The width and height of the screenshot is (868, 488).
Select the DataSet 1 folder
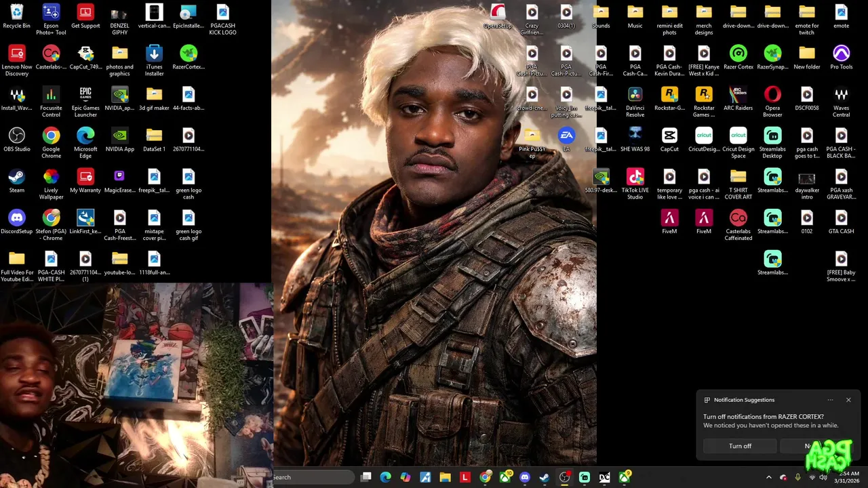click(154, 140)
